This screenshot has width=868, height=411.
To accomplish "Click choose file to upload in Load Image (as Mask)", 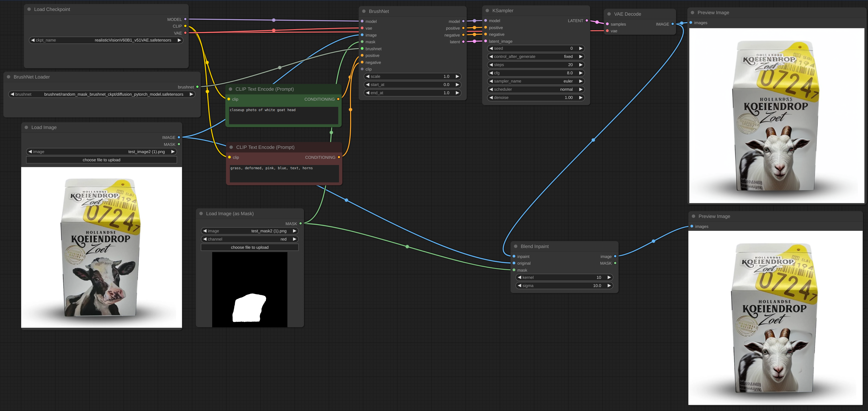I will point(249,247).
